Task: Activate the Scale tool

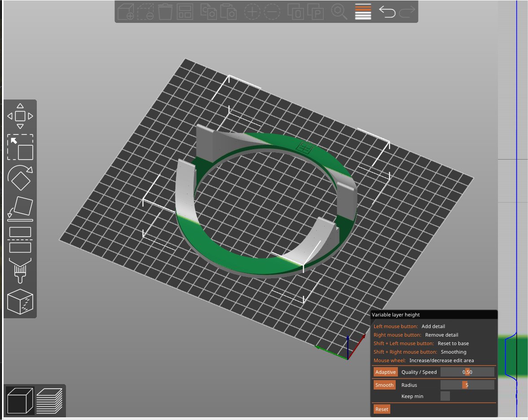Action: [20, 147]
